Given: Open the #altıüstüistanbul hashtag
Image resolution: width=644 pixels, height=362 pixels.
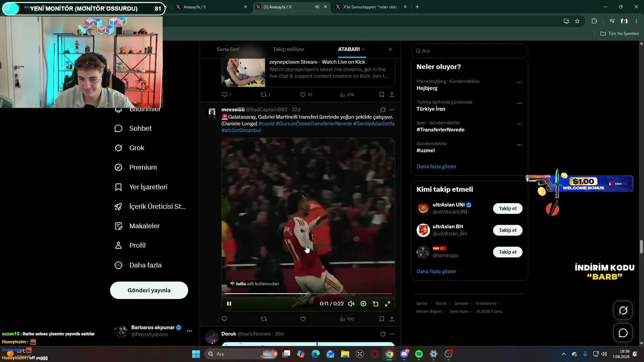Looking at the screenshot, I should pos(241,130).
